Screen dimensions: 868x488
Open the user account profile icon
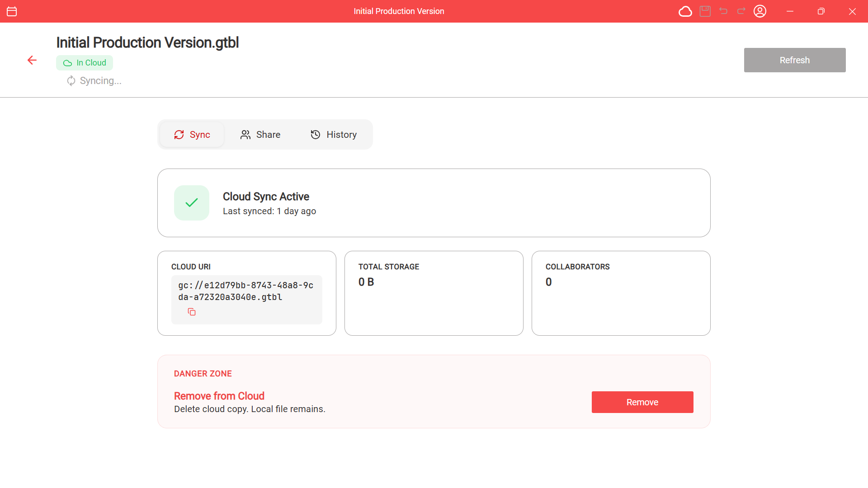[x=760, y=11]
